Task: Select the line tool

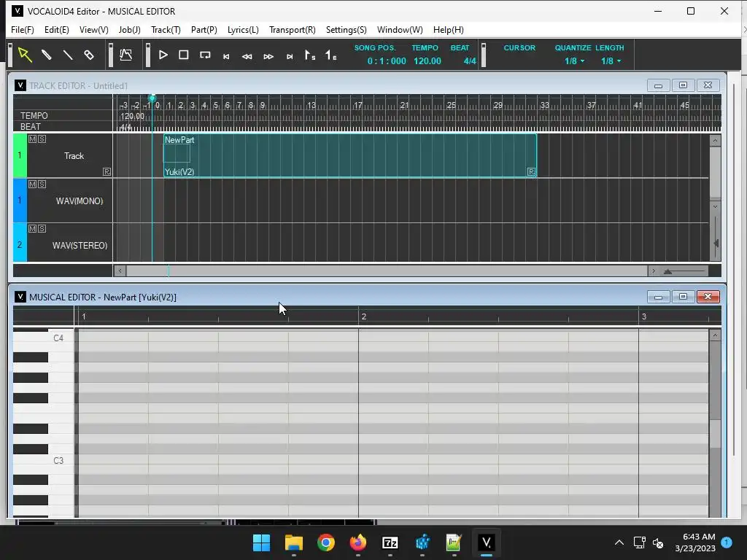Action: pos(68,55)
